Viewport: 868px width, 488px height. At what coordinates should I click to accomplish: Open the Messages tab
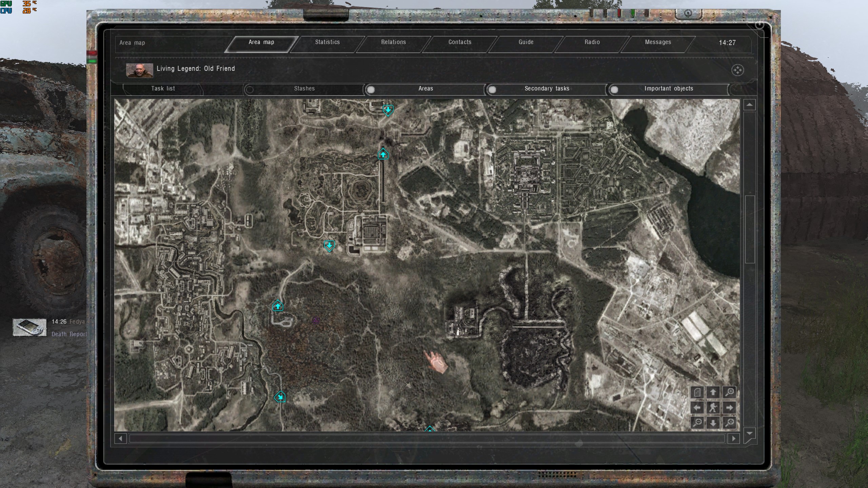[x=658, y=42]
